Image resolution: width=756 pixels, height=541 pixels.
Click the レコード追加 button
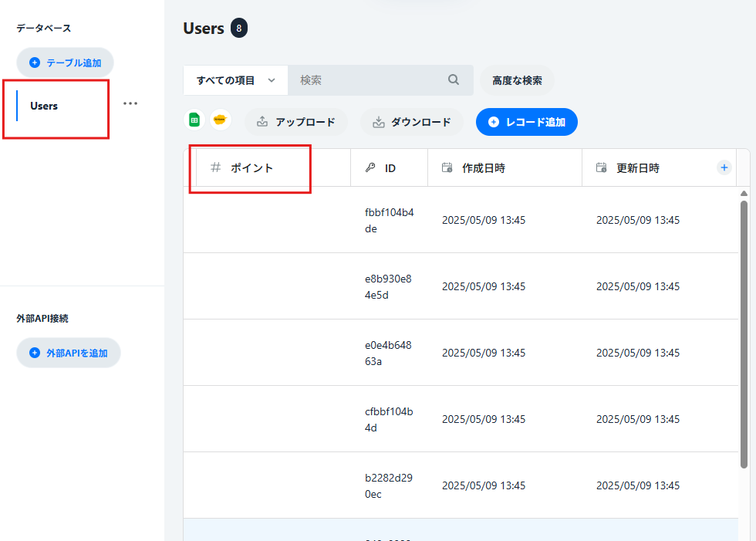pos(526,122)
